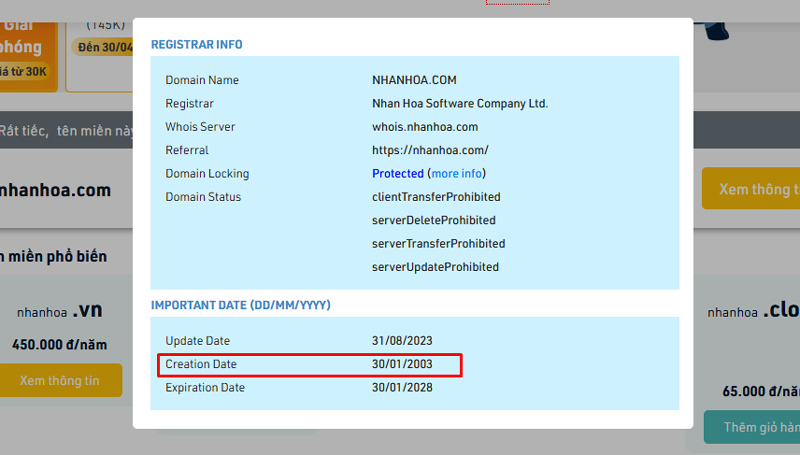800x455 pixels.
Task: Select the NHANHOA.COM domain name value
Action: click(414, 80)
